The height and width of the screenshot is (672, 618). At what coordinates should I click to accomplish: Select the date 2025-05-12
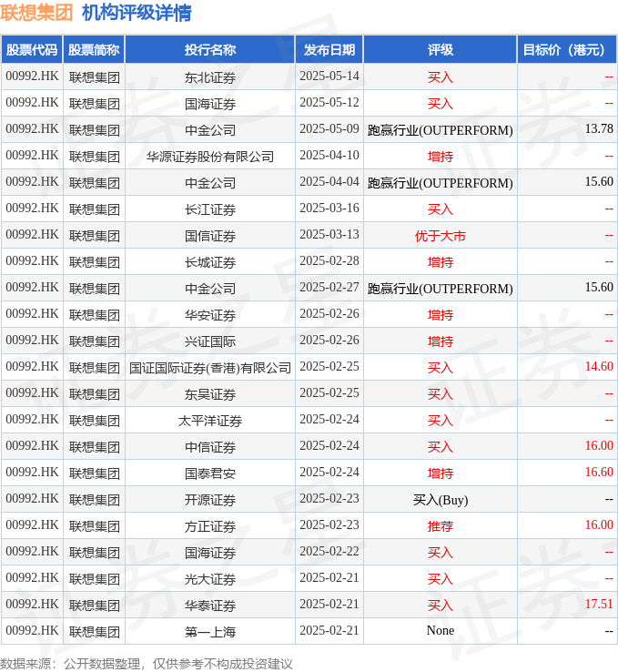(x=329, y=103)
